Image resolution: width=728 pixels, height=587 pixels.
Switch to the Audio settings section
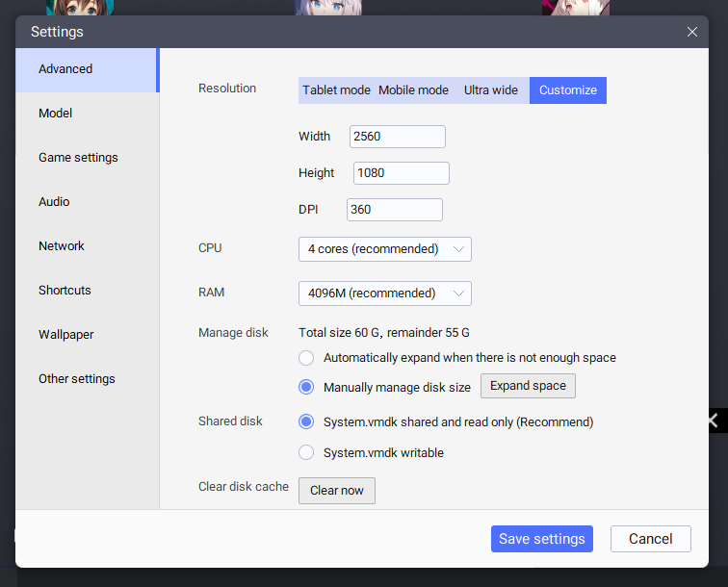click(x=88, y=202)
